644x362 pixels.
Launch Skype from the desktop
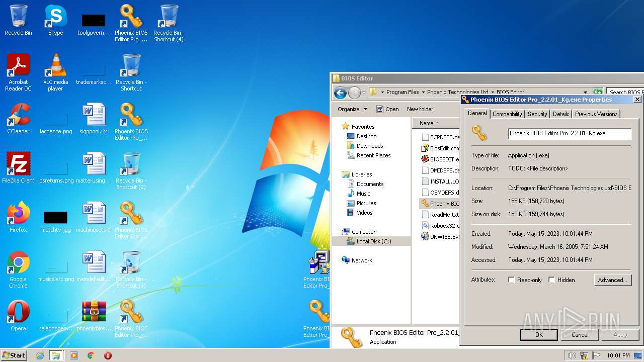tap(55, 20)
